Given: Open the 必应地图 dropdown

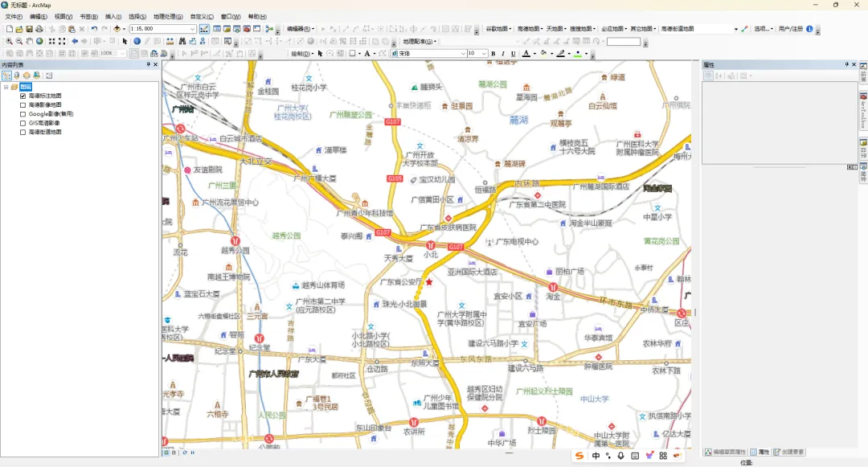Looking at the screenshot, I should [613, 29].
